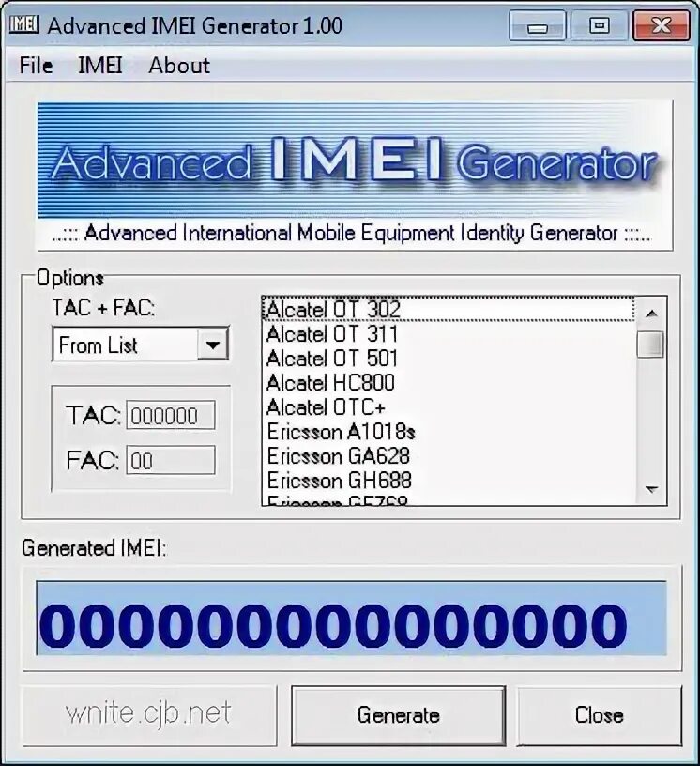The image size is (700, 766).
Task: Maximize the Advanced IMEI Generator window
Action: pos(600,25)
